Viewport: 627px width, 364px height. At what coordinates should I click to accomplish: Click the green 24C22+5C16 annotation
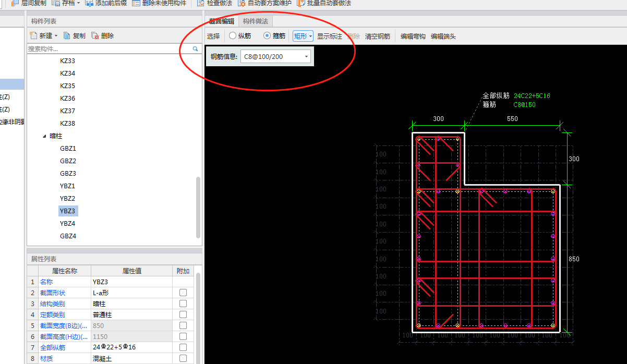[532, 96]
